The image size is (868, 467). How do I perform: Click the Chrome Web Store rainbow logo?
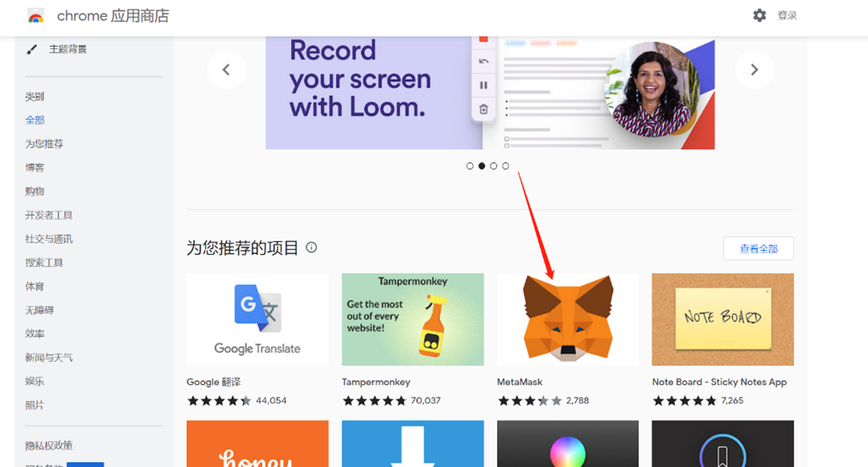pyautogui.click(x=35, y=16)
